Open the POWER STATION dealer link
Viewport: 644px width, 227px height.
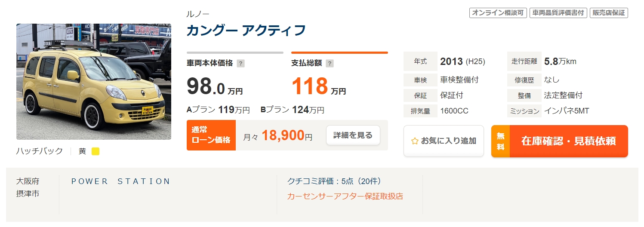pyautogui.click(x=121, y=181)
